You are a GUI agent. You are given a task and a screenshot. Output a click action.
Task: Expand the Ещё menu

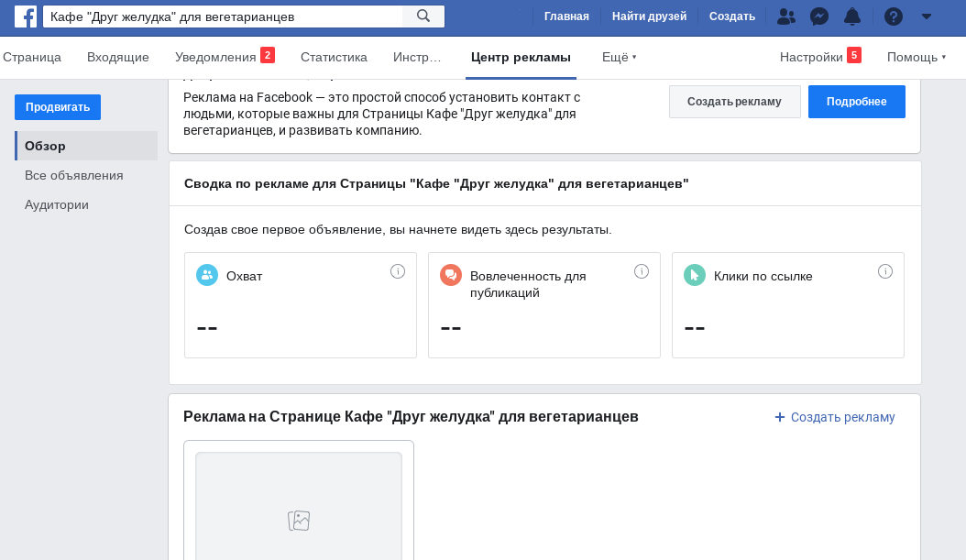click(x=619, y=57)
